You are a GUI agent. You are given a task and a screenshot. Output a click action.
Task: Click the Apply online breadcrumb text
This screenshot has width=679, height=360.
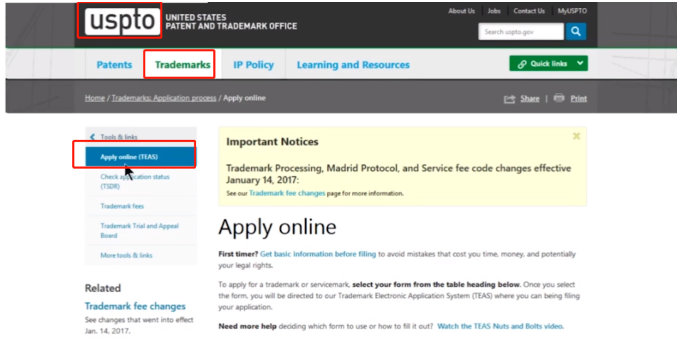(245, 98)
